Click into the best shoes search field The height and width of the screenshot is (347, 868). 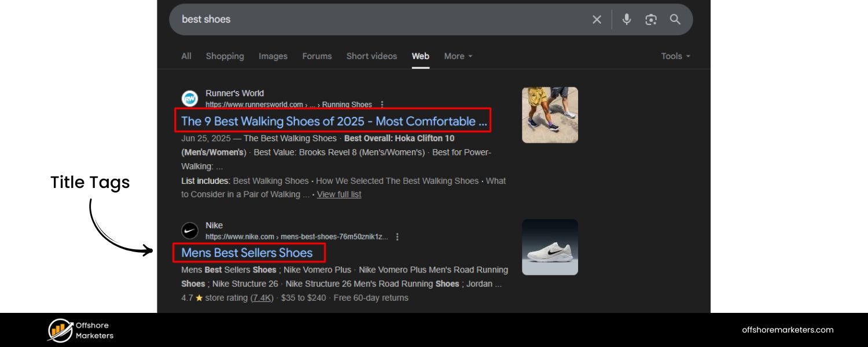376,20
